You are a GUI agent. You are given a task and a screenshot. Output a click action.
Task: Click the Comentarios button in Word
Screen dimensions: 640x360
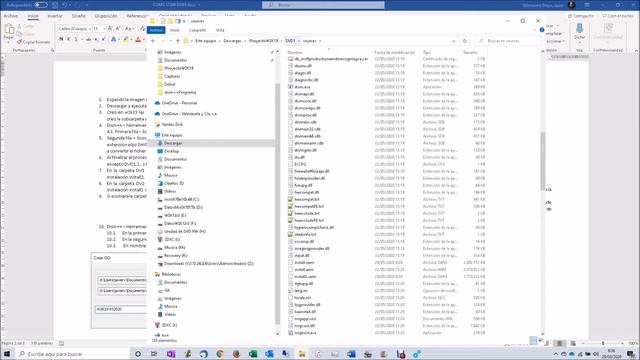click(618, 16)
